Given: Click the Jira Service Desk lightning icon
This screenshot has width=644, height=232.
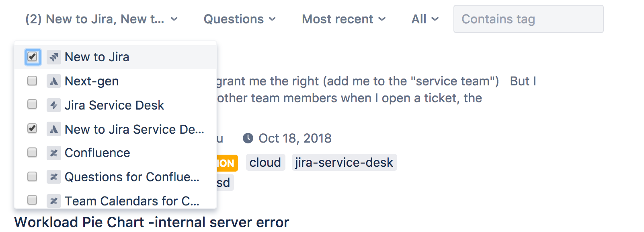Looking at the screenshot, I should 54,105.
